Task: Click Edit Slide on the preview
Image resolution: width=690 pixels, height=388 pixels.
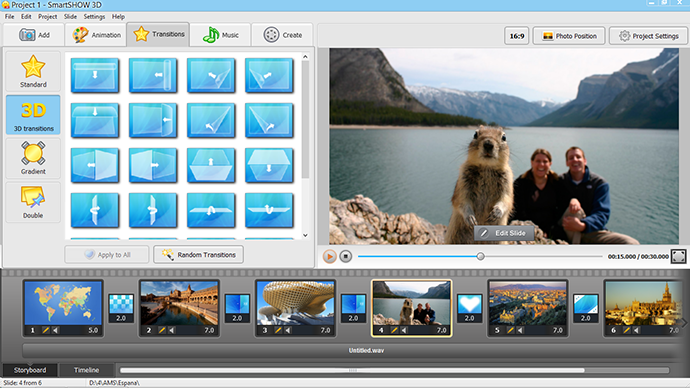Action: pos(504,233)
